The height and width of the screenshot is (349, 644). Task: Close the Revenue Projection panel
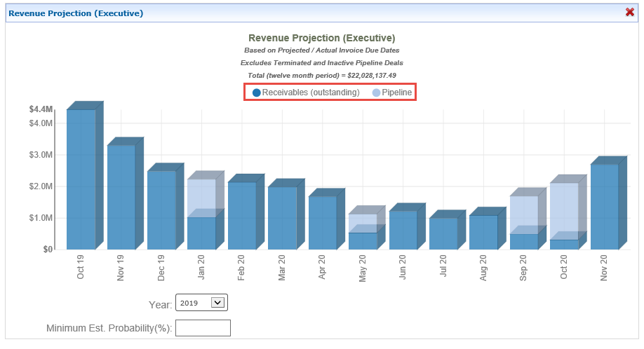pos(629,12)
